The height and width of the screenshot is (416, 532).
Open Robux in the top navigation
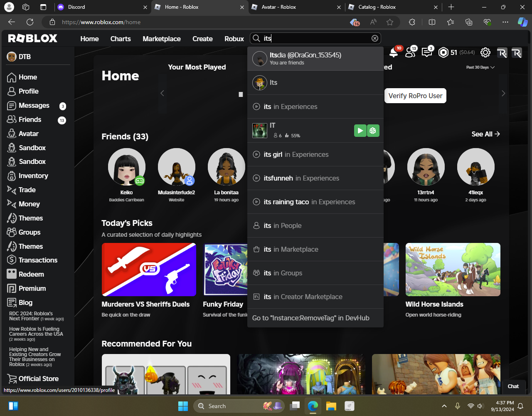pyautogui.click(x=234, y=39)
